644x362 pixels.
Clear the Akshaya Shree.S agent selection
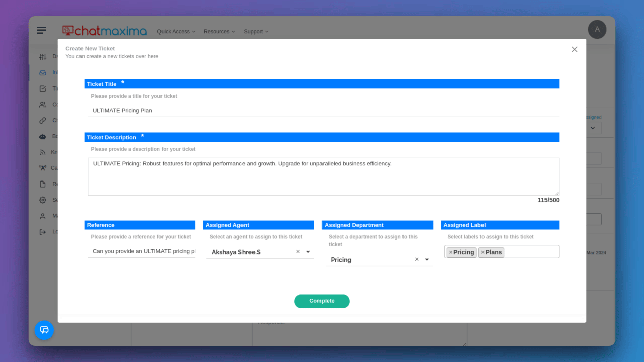coord(298,252)
